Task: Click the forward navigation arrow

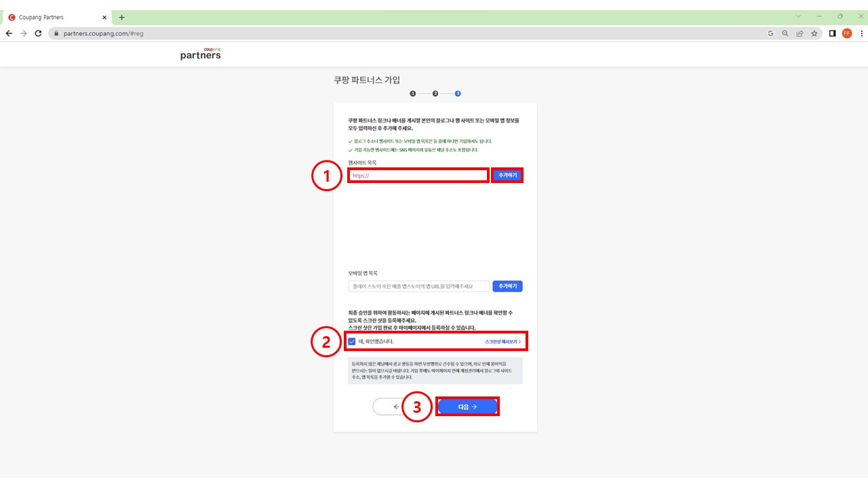Action: (24, 33)
